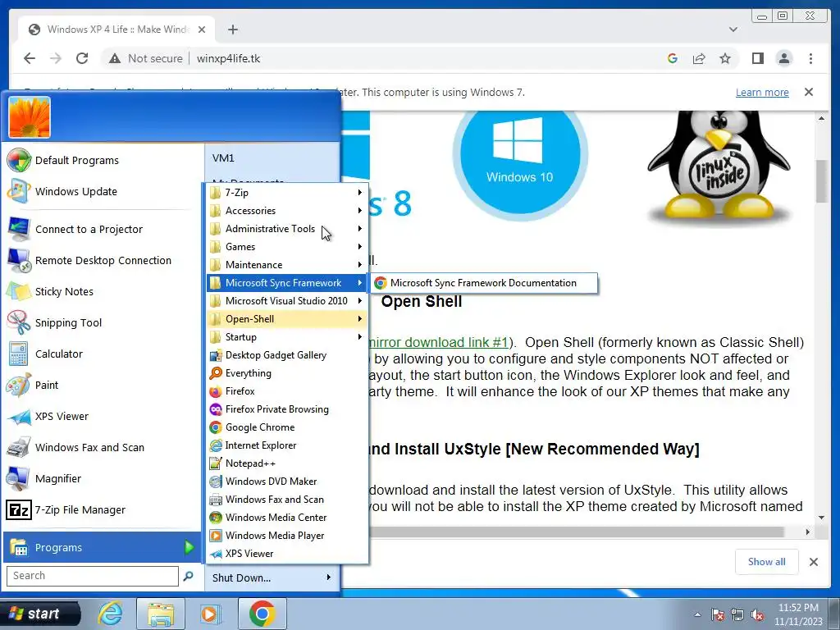The image size is (840, 630).
Task: Share this page icon
Action: [x=699, y=58]
